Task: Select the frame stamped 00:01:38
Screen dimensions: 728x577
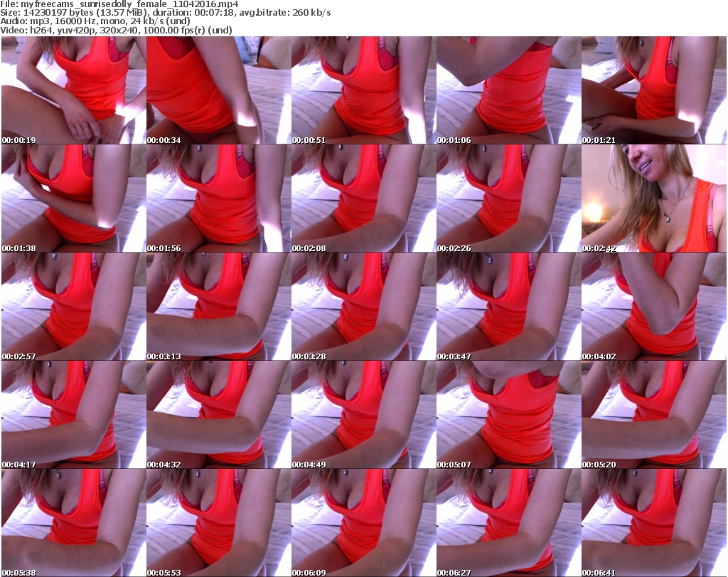Action: tap(73, 198)
